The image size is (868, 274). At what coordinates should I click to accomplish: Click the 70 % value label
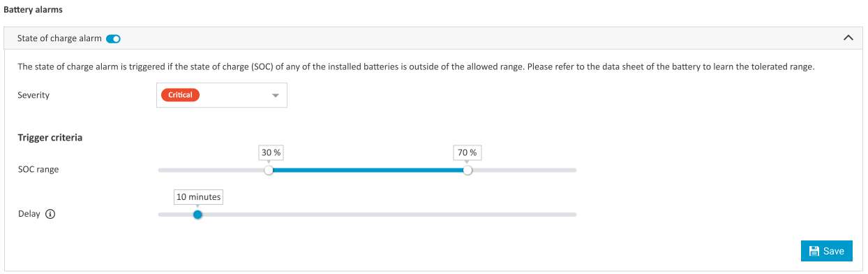(467, 152)
